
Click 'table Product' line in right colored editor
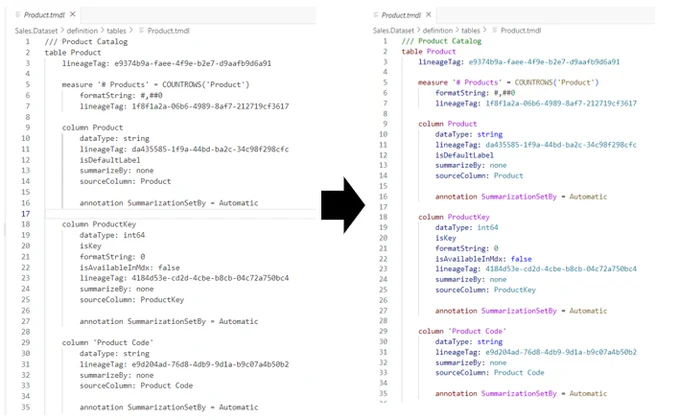pos(428,52)
